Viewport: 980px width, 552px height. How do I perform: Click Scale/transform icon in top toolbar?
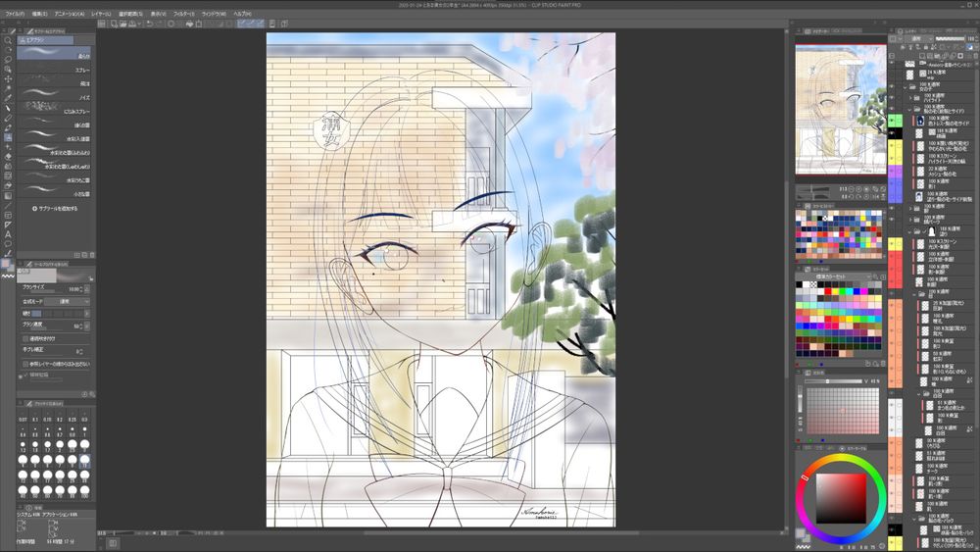click(x=199, y=24)
